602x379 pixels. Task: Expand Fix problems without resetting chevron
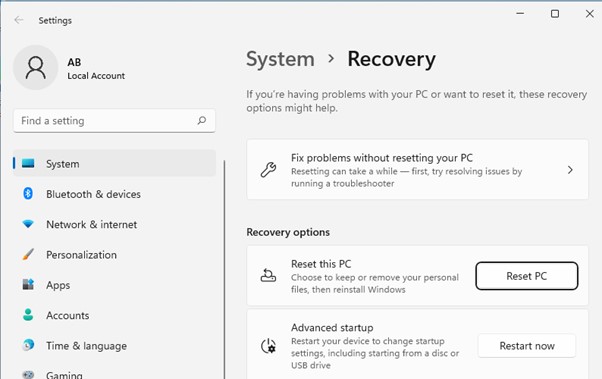click(x=570, y=170)
